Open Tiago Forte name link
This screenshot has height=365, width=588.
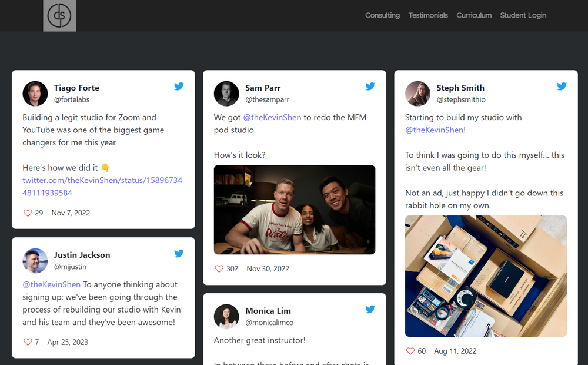[x=76, y=88]
